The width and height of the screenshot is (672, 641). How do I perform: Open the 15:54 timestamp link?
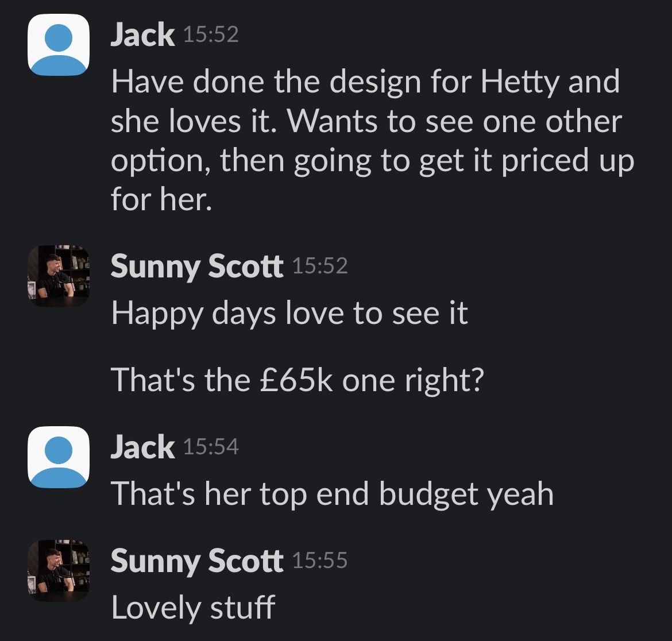click(210, 447)
